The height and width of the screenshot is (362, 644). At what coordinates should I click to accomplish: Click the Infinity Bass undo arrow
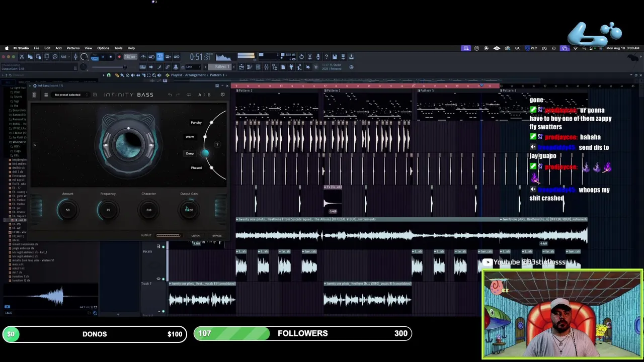[170, 95]
